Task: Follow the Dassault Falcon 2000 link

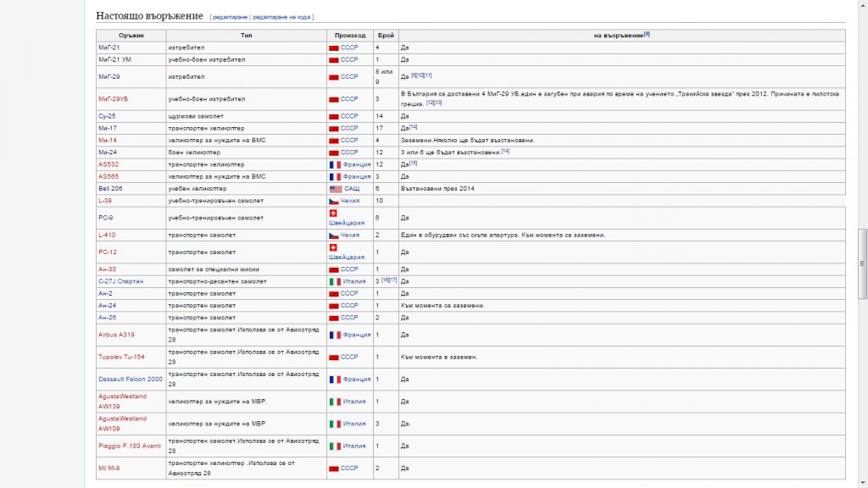Action: [x=130, y=379]
